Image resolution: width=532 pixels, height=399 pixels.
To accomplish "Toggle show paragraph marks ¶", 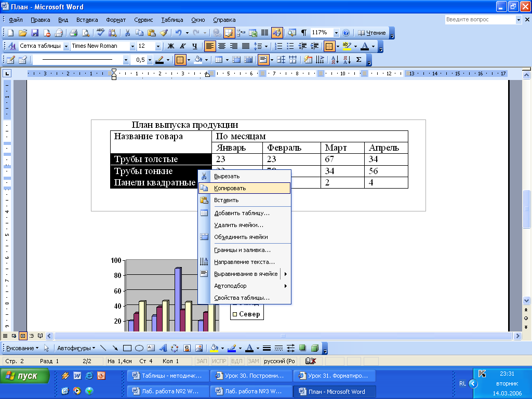I will pos(303,33).
